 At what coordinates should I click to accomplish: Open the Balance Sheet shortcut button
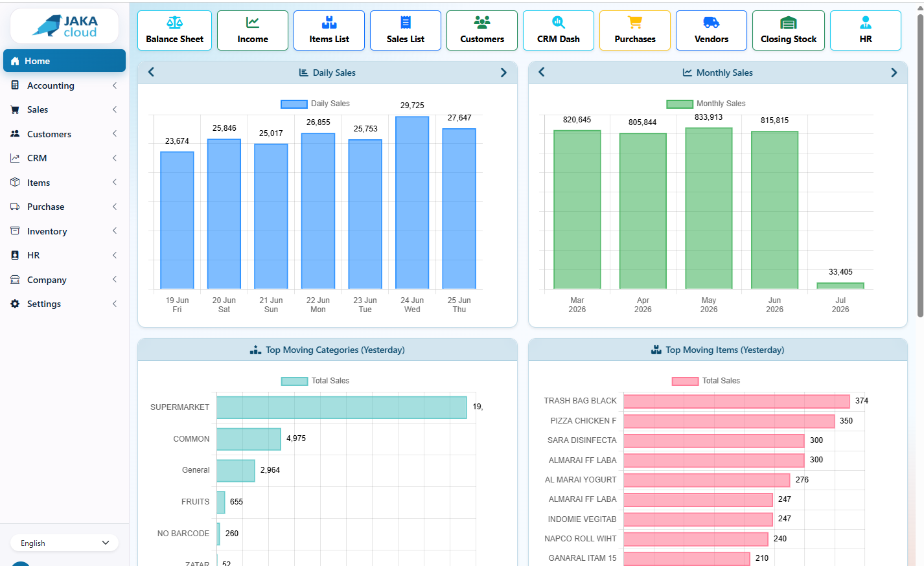click(175, 30)
